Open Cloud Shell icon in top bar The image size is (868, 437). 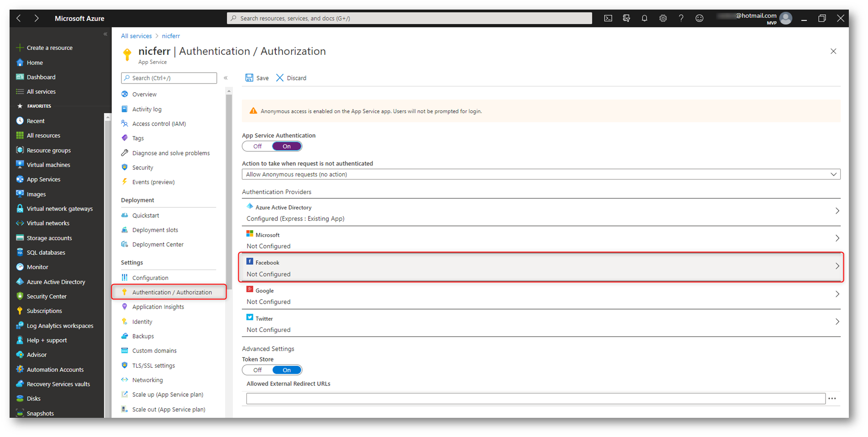(x=608, y=18)
